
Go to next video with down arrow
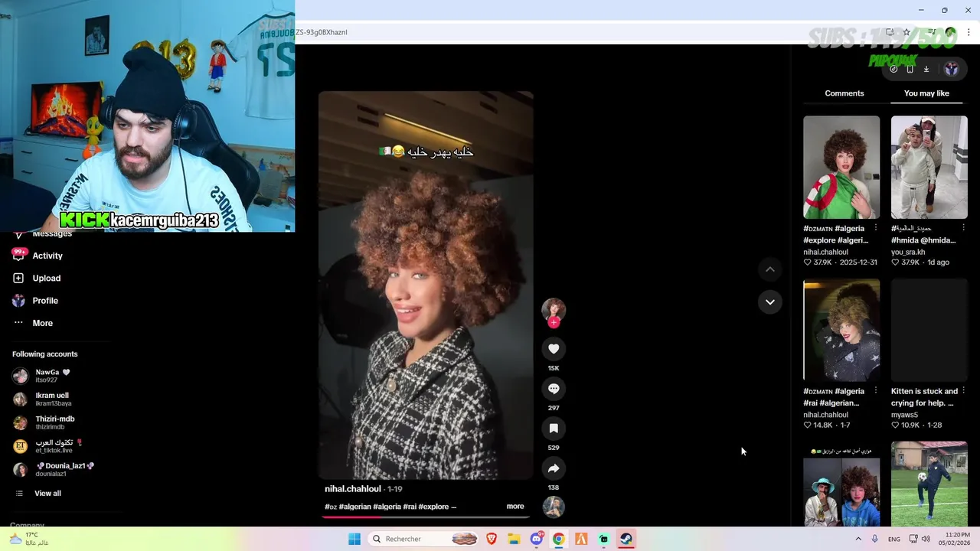(x=770, y=302)
